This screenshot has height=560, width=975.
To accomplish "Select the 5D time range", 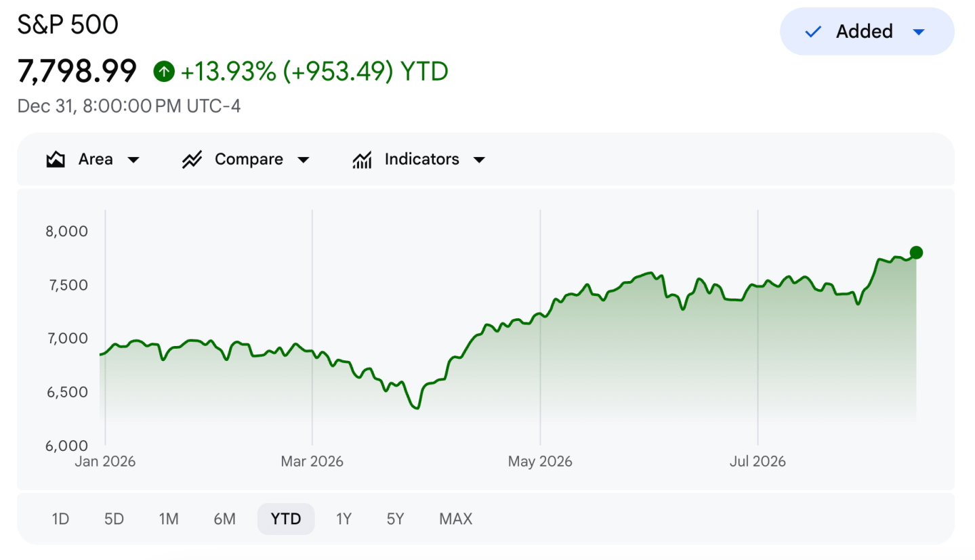I will point(114,519).
